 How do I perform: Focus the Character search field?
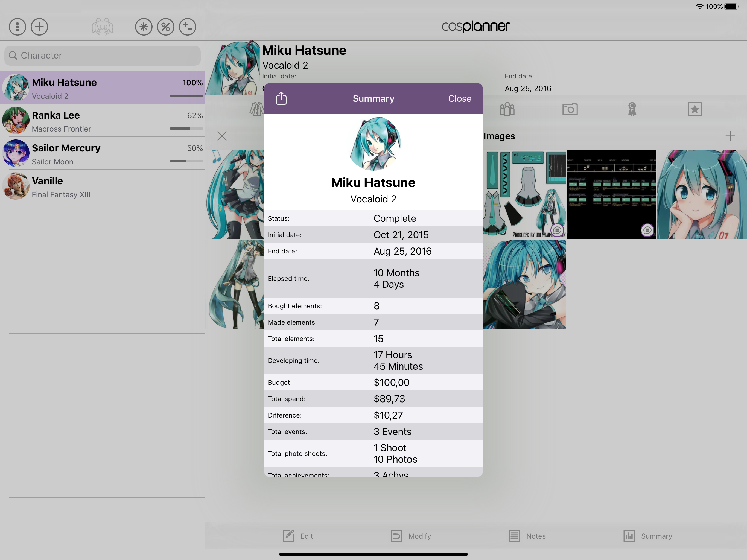click(x=102, y=56)
